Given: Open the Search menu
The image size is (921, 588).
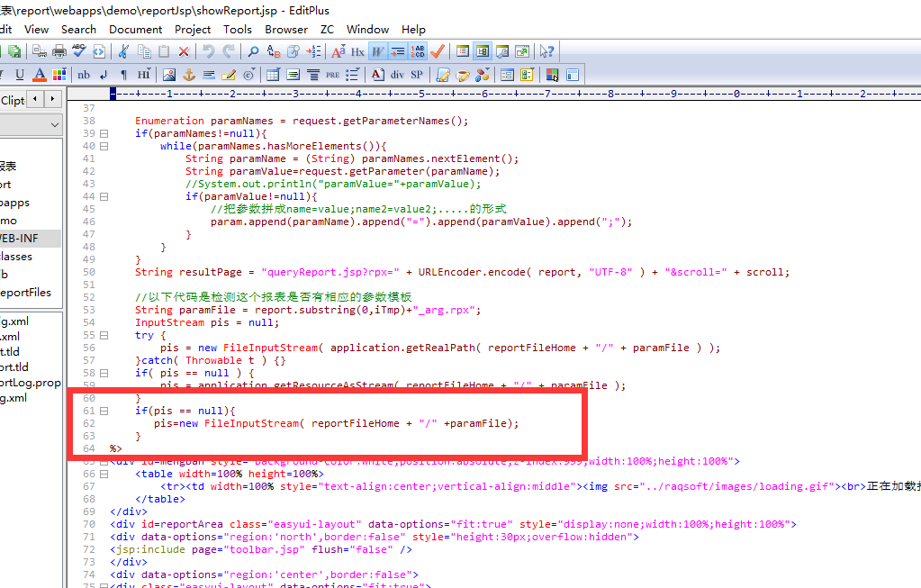Looking at the screenshot, I should tap(78, 30).
